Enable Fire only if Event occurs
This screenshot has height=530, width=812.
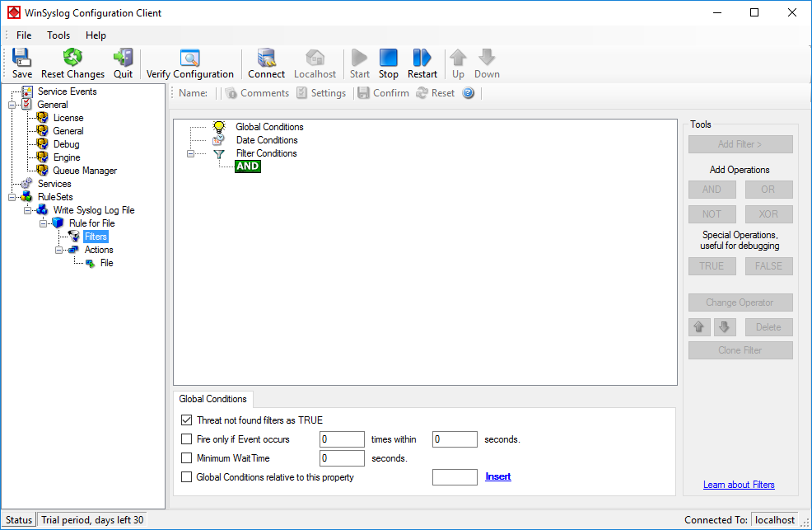[186, 439]
